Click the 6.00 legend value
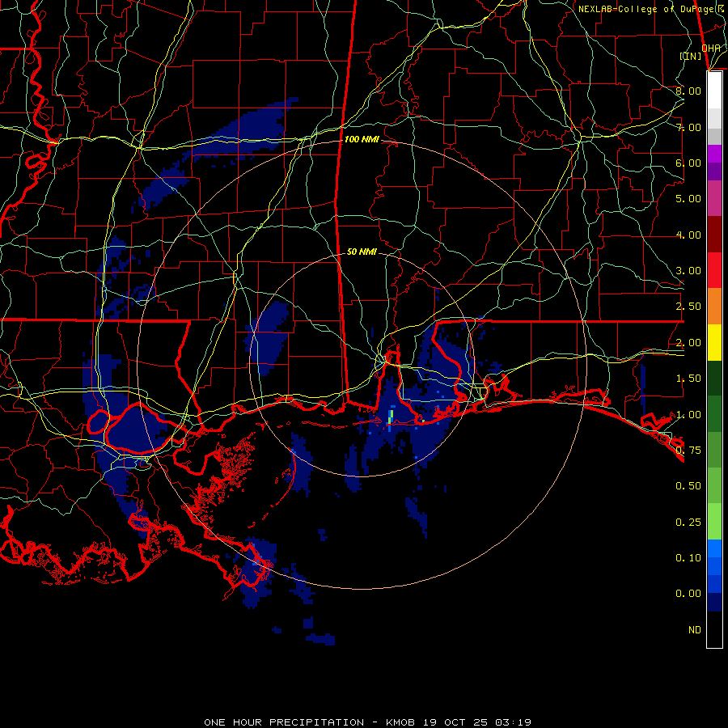Image resolution: width=728 pixels, height=728 pixels. point(688,163)
